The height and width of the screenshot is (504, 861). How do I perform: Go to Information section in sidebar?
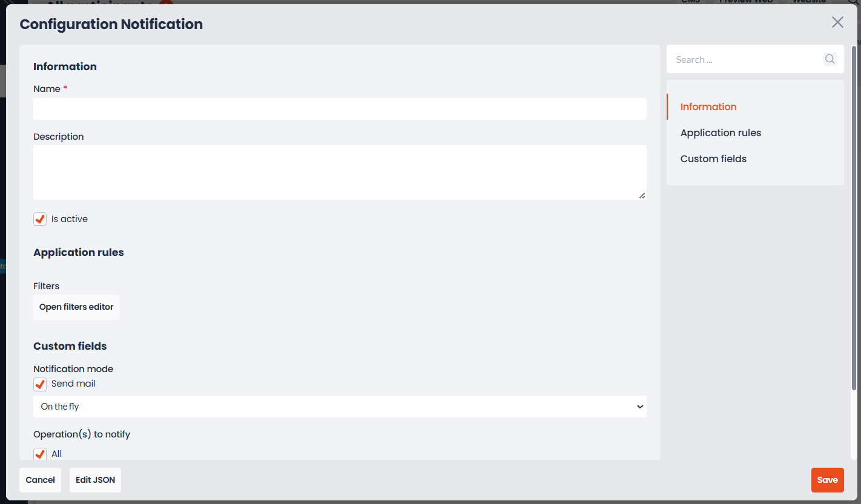(x=708, y=106)
